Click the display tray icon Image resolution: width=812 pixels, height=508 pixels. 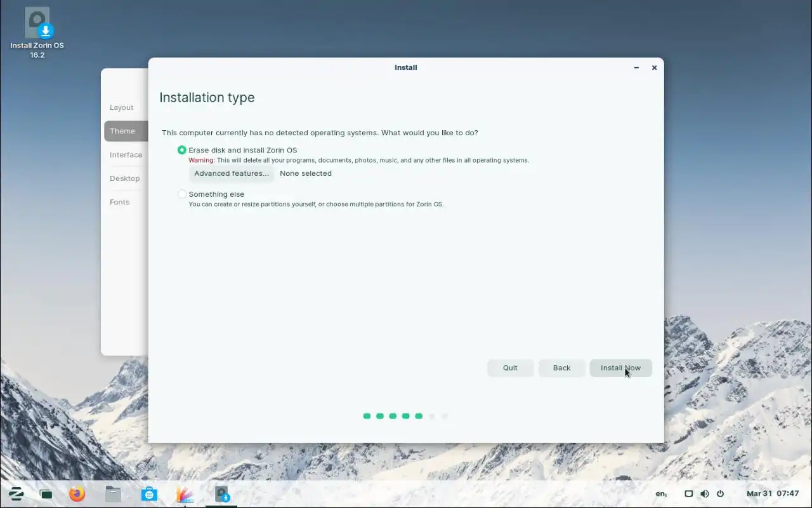click(x=688, y=494)
